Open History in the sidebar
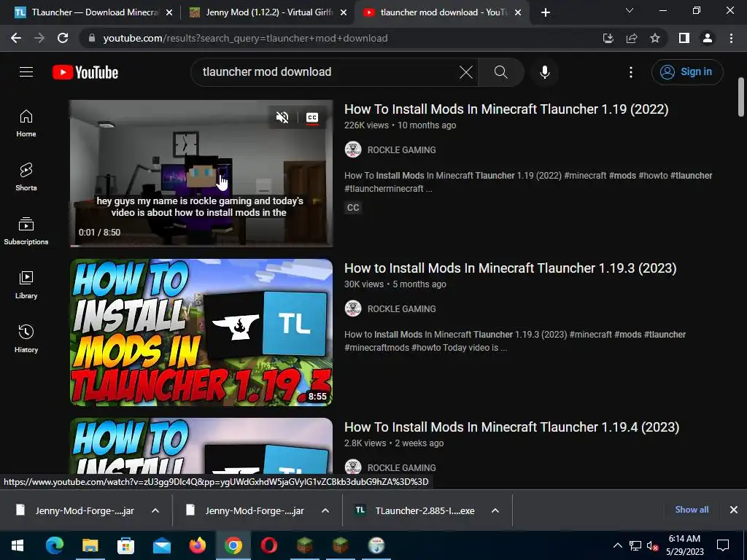 click(x=26, y=338)
